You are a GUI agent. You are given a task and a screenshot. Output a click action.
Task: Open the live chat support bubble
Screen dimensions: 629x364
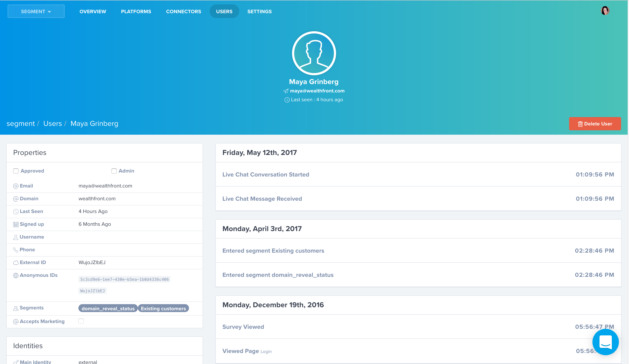coord(605,342)
